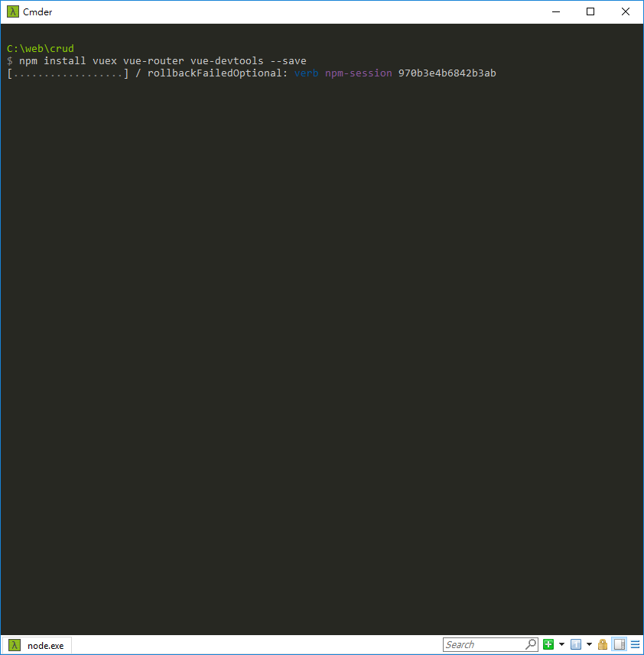This screenshot has height=655, width=644.
Task: Click the blue verb log level text
Action: (307, 73)
